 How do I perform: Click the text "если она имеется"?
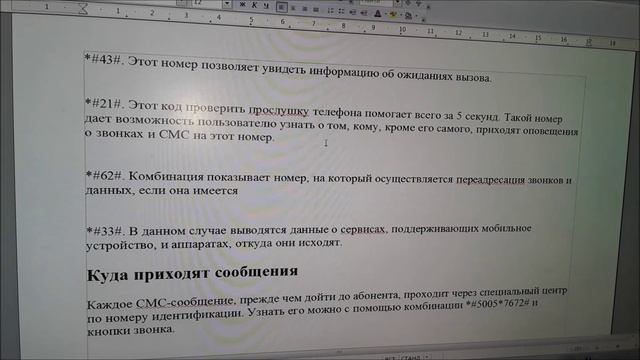188,191
